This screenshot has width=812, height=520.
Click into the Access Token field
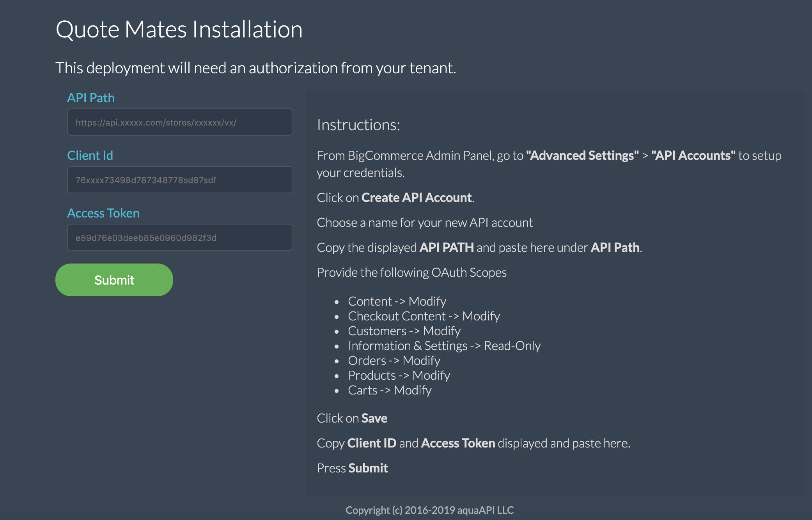click(180, 238)
